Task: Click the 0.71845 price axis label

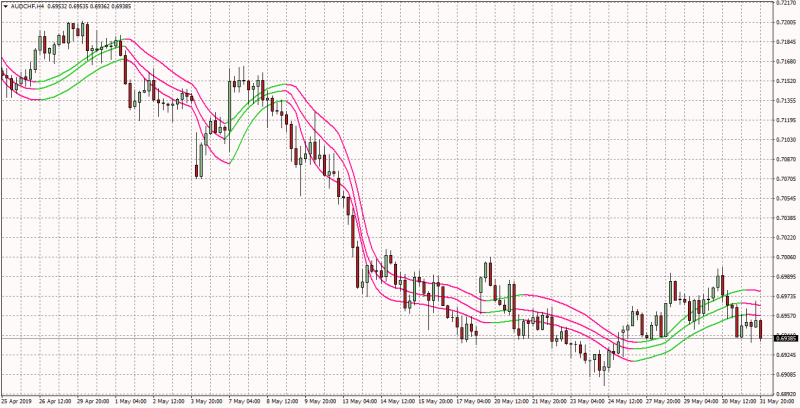Action: pos(786,42)
